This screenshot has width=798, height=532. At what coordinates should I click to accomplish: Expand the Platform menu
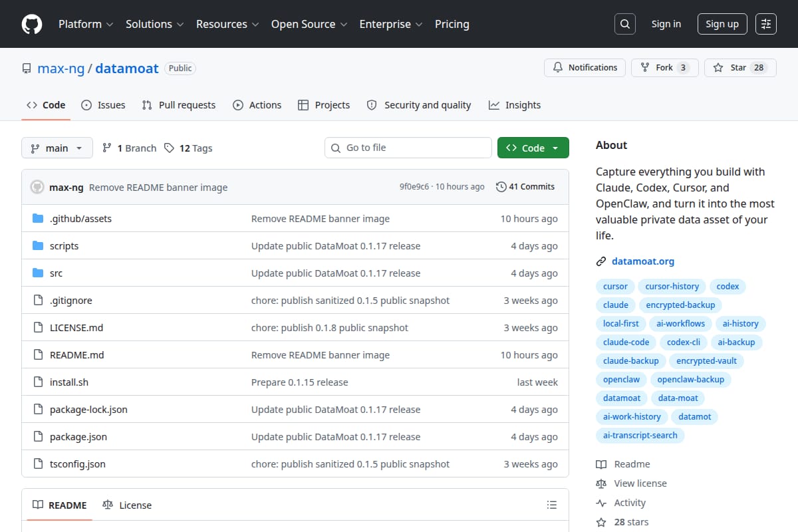85,24
